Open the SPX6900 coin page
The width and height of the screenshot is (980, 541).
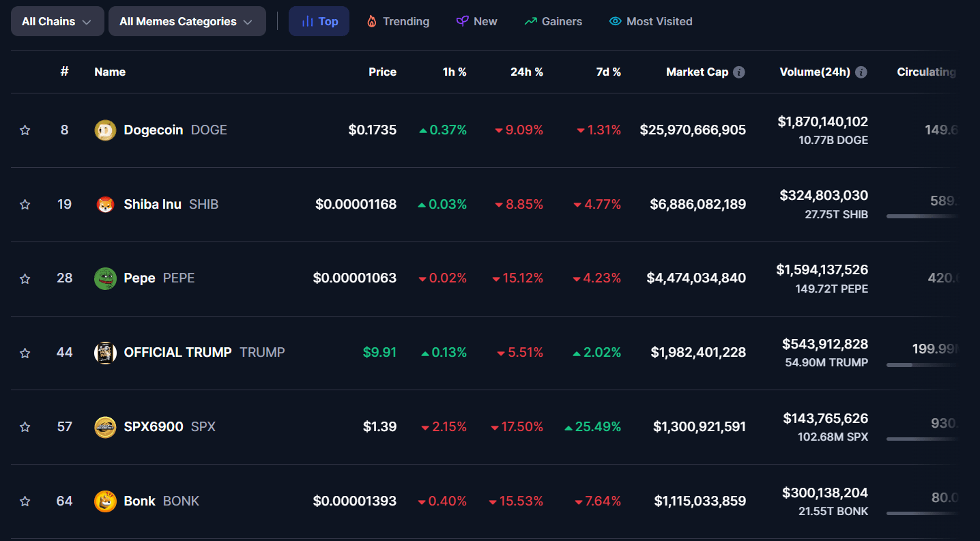tap(154, 427)
